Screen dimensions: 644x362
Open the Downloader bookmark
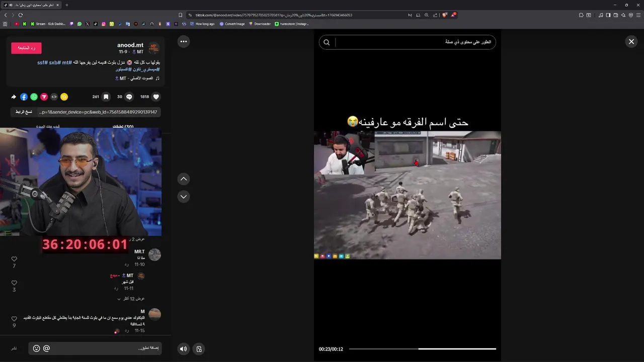(260, 24)
